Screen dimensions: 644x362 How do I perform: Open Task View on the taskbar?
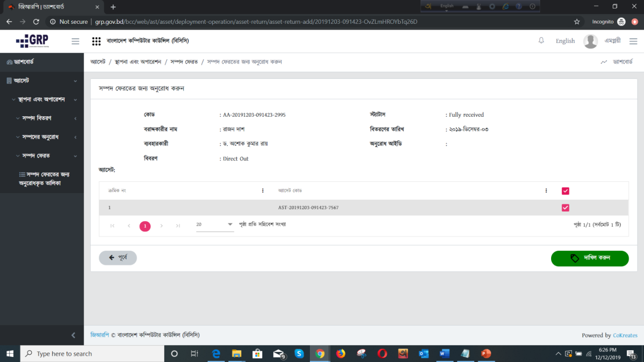click(x=195, y=354)
